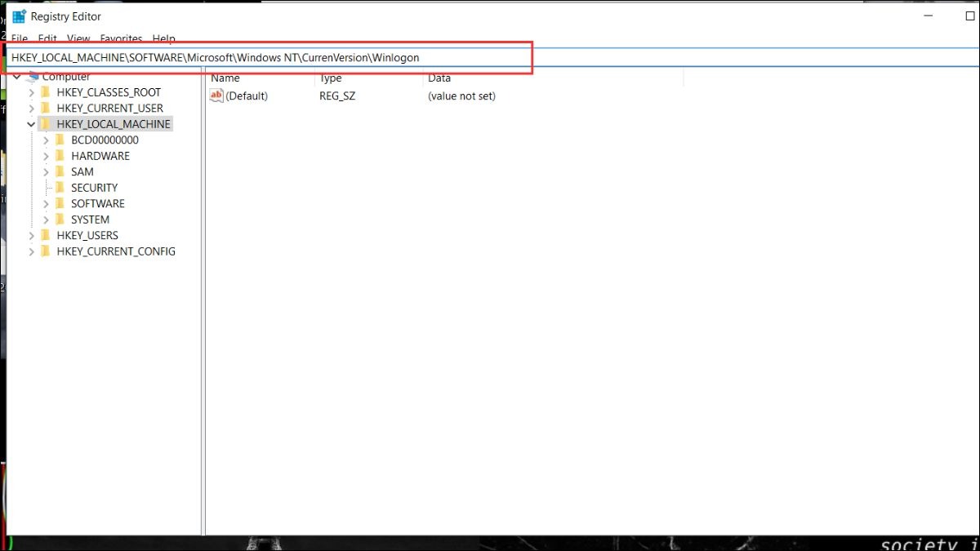Collapse the HKEY_LOCAL_MACHINE key

pyautogui.click(x=31, y=124)
